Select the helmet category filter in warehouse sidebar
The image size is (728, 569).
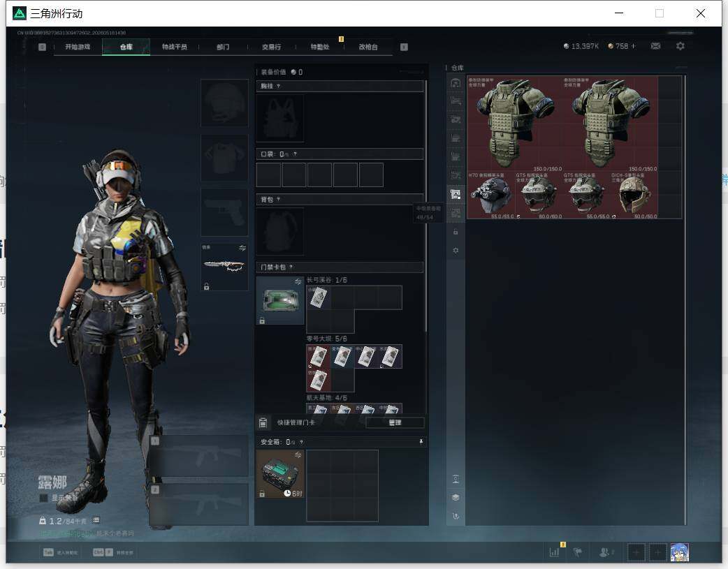click(456, 83)
